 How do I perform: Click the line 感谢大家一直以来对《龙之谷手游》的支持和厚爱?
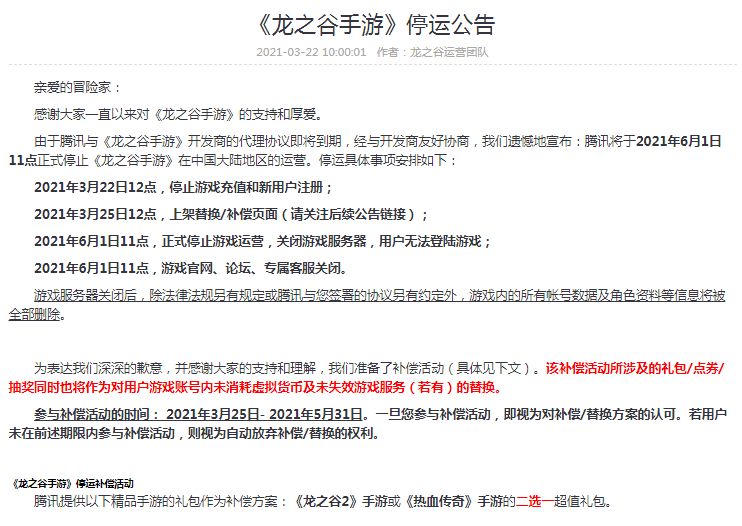pos(179,114)
